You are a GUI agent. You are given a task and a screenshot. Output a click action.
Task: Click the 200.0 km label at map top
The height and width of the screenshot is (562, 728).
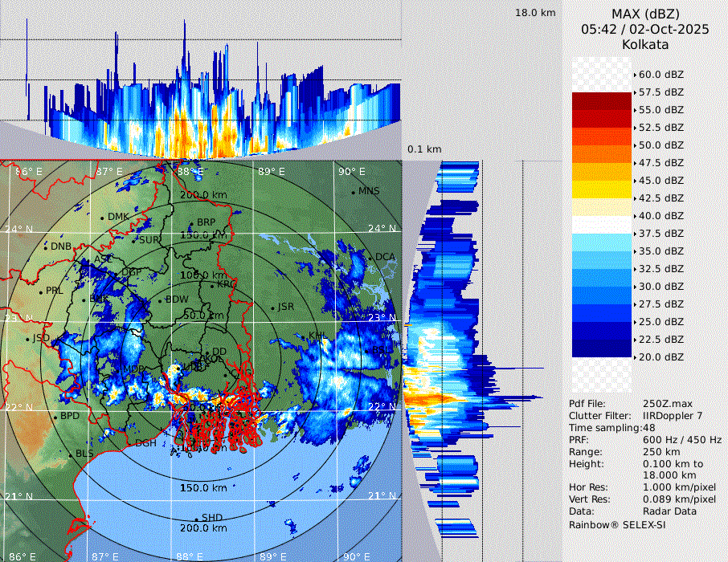[201, 195]
